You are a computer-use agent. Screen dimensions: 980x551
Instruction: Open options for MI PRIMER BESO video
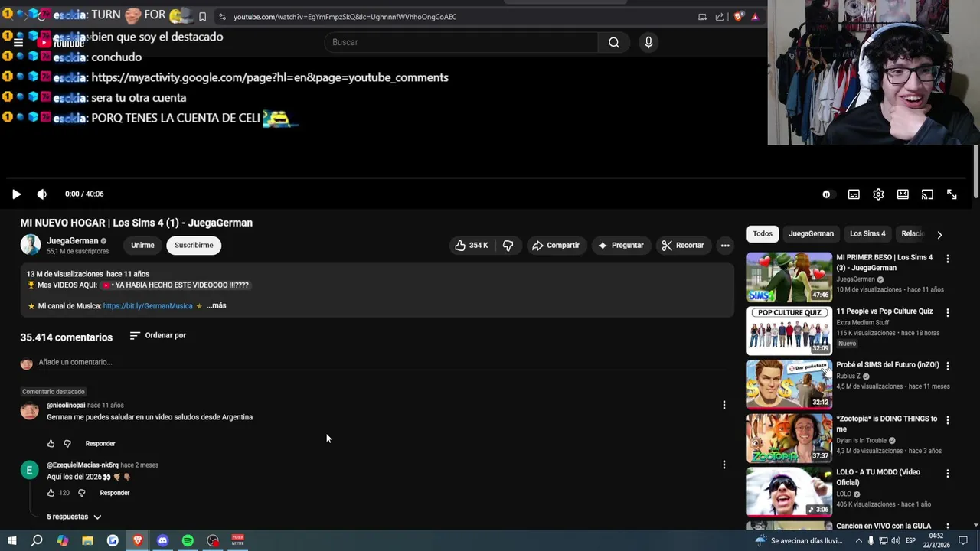[948, 259]
